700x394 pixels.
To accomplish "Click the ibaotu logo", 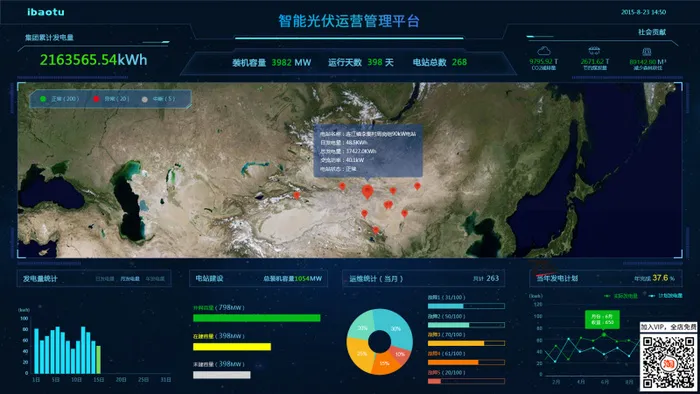I will 46,12.
